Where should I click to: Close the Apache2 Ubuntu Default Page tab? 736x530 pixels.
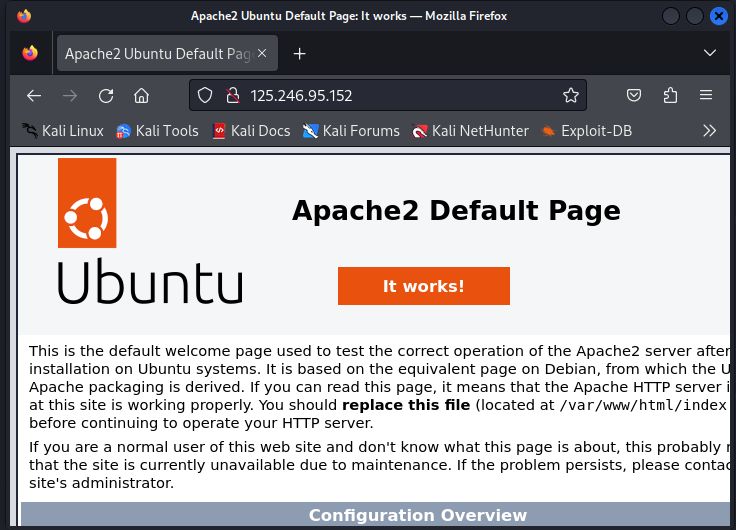click(262, 54)
